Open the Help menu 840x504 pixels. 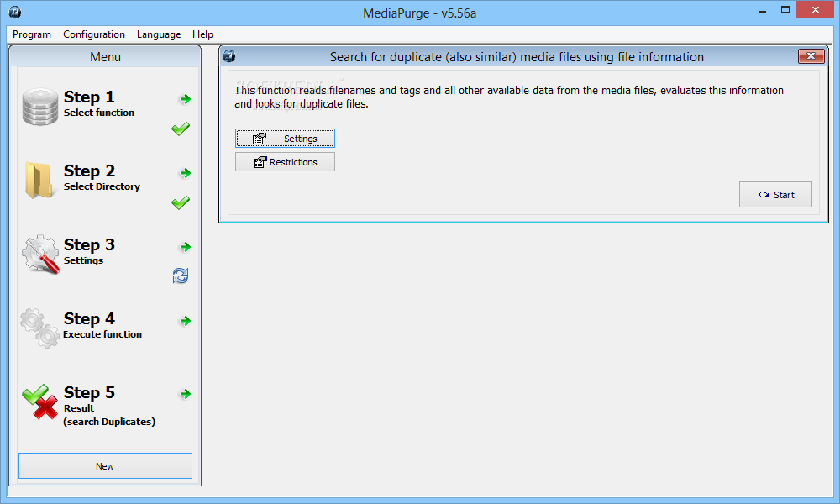[202, 34]
